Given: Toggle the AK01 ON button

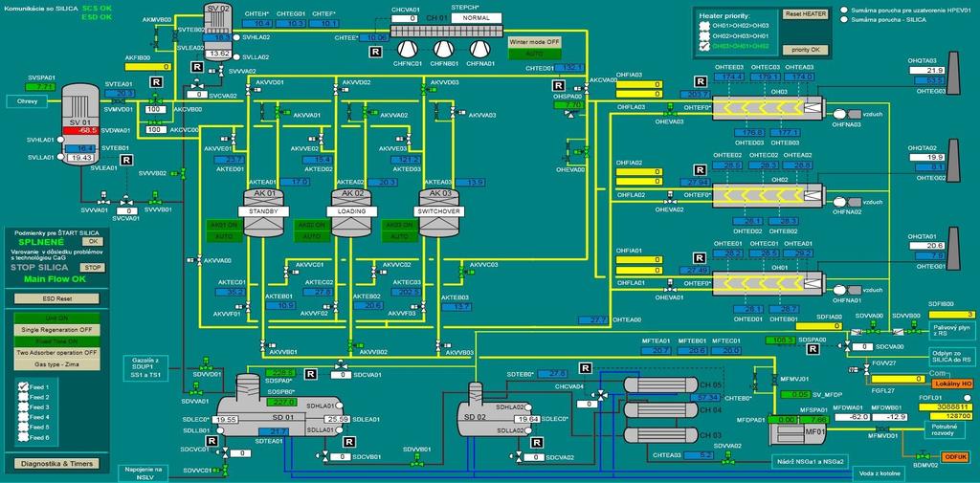Looking at the screenshot, I should pos(223,225).
